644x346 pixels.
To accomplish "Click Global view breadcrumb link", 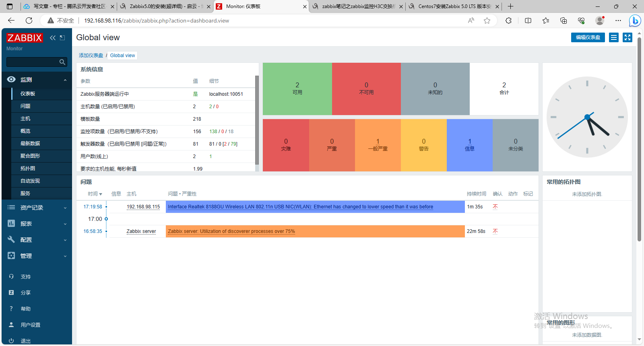I will coord(122,56).
